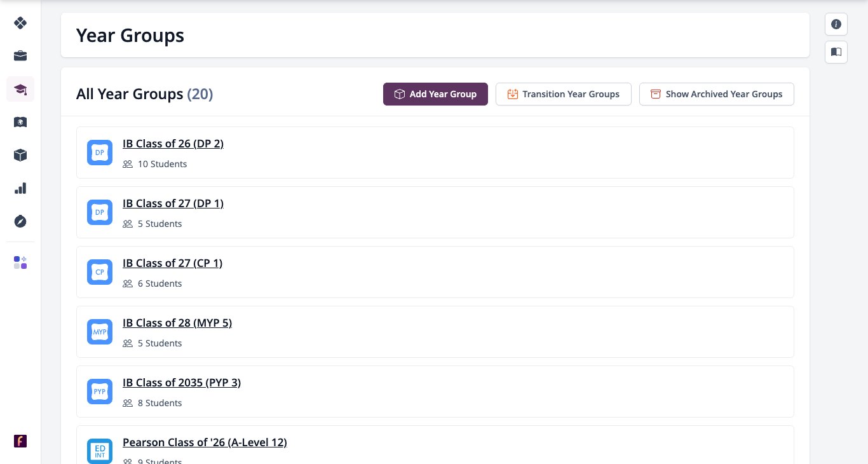The image size is (868, 464).
Task: Open the purple apps sparkle icon
Action: tap(20, 263)
